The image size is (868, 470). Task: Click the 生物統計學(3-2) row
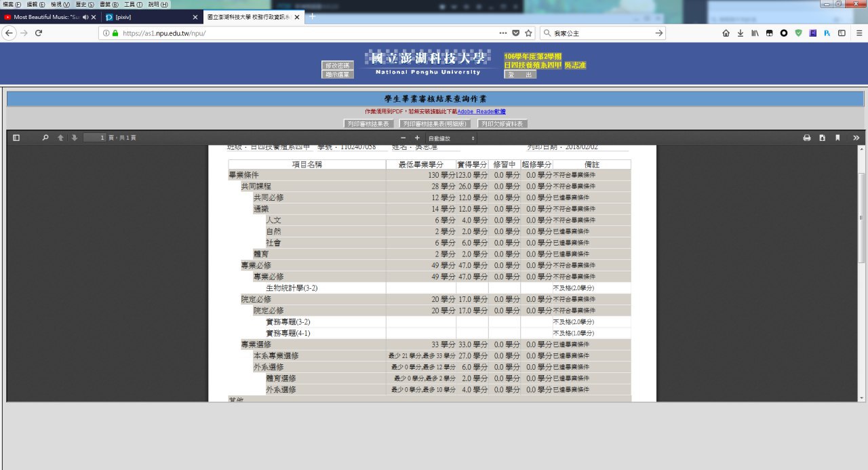pyautogui.click(x=429, y=288)
